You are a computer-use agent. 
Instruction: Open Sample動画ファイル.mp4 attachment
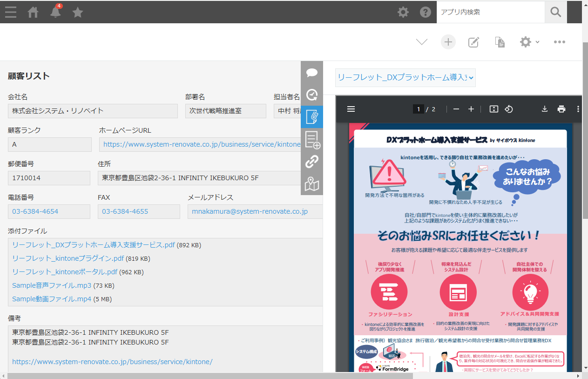point(52,299)
